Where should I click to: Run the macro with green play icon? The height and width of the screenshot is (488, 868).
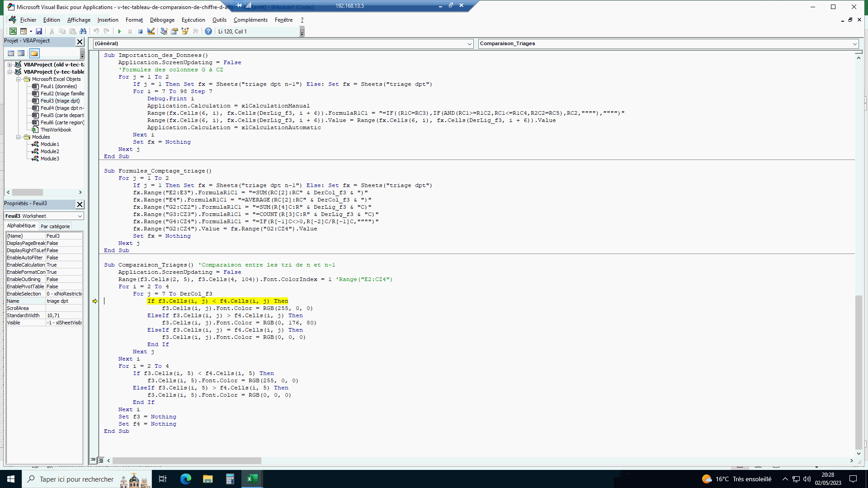coord(119,31)
